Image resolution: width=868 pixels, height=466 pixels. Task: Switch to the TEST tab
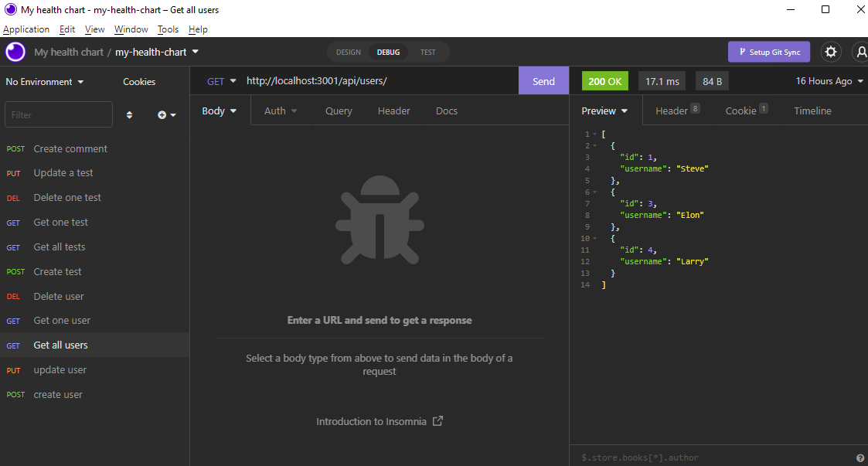click(427, 52)
